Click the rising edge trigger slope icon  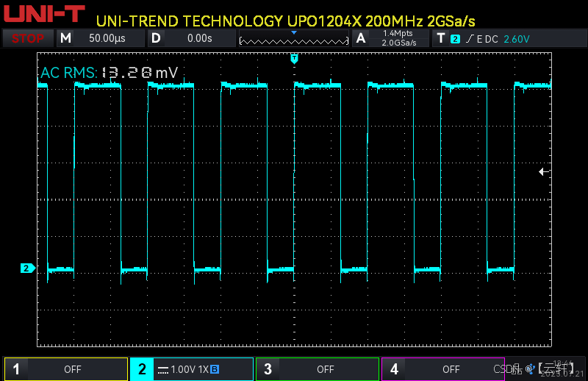tap(470, 39)
